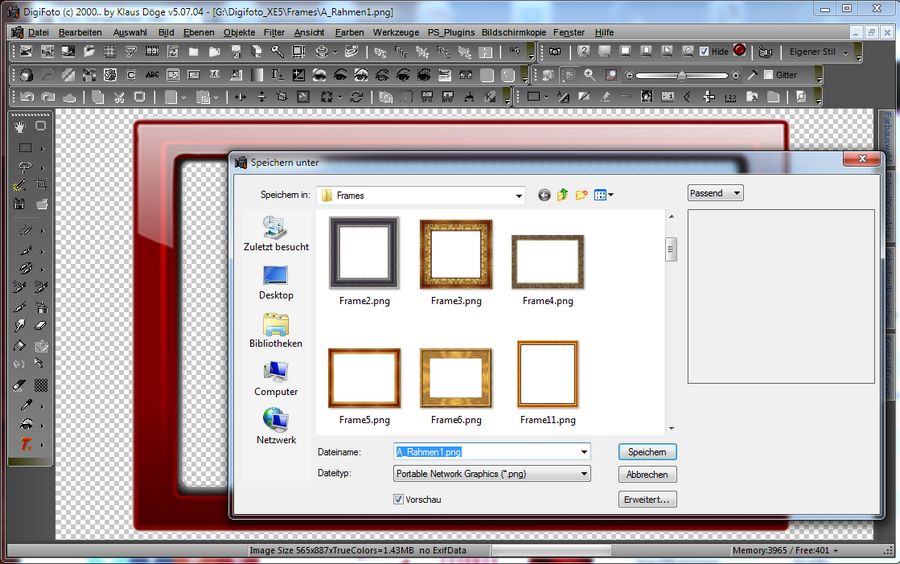Select the hand pan tool
Viewport: 900px width, 564px height.
click(22, 127)
